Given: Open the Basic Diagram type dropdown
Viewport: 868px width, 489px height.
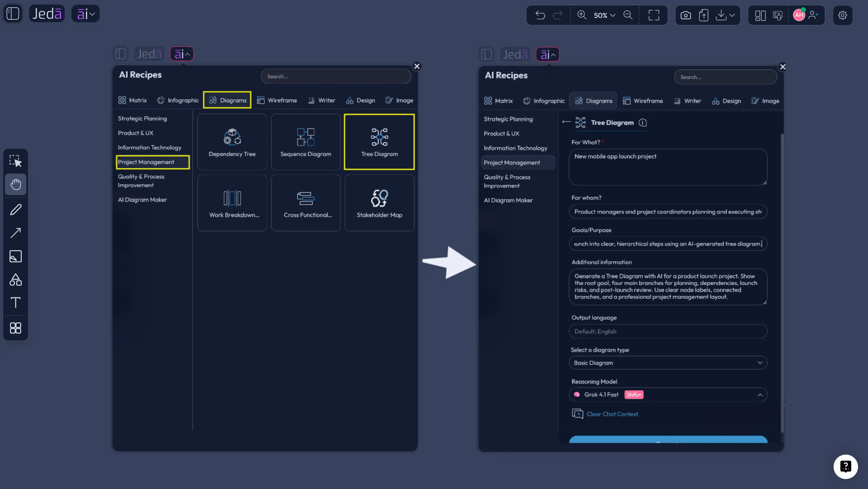Looking at the screenshot, I should pyautogui.click(x=668, y=363).
